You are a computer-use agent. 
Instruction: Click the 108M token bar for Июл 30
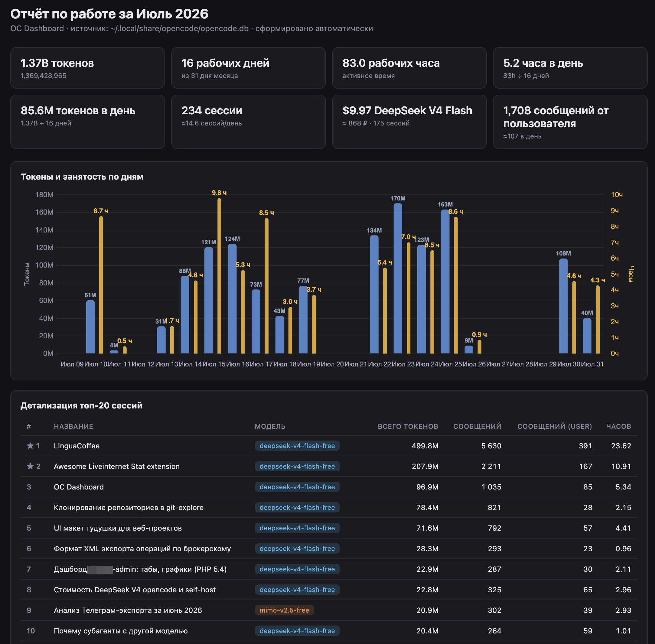tap(563, 306)
